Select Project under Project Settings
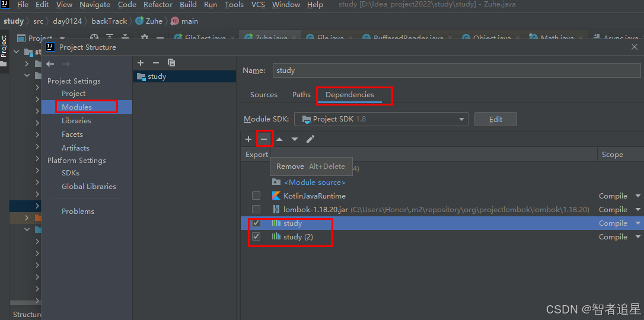The width and height of the screenshot is (644, 320). point(74,94)
